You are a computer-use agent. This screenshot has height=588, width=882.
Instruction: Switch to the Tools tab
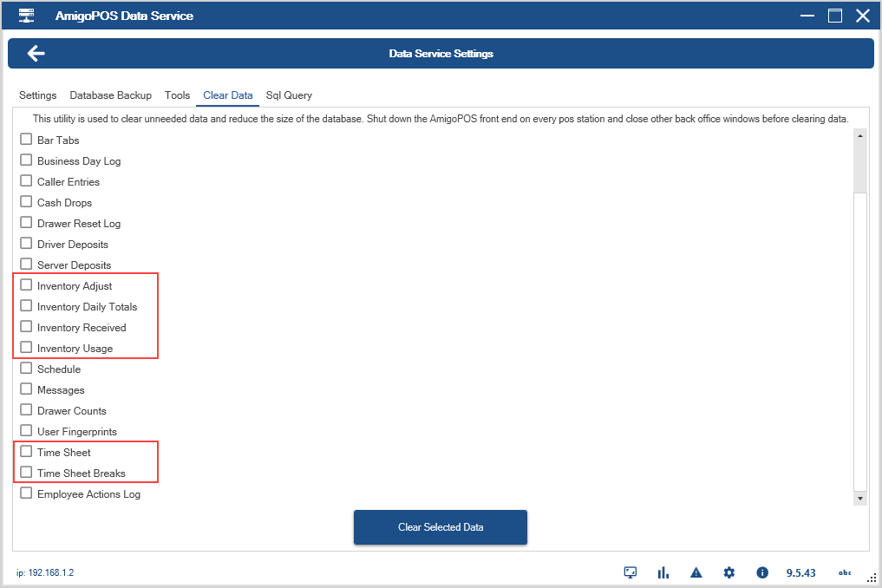click(177, 95)
